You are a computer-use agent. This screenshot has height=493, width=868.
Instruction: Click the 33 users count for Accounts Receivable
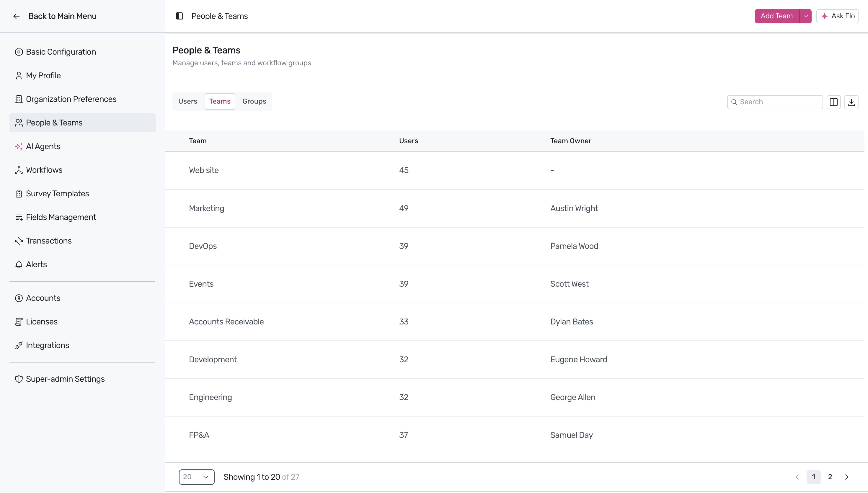point(404,322)
